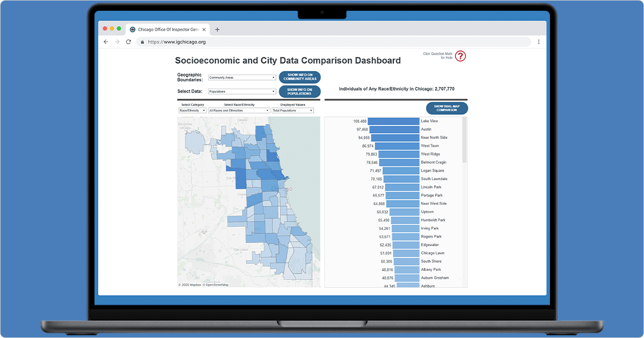Open the Displayed Values Total Populations dropdown
Viewport: 644px width, 338px height.
point(292,111)
